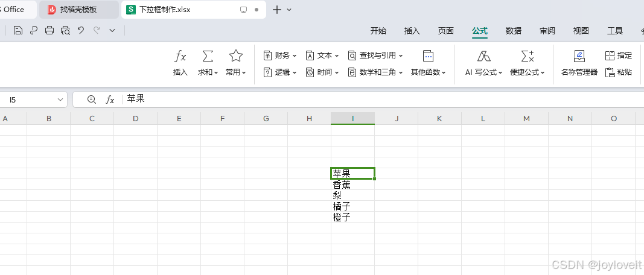644x275 pixels.
Task: Switch to the 页面 Page tab
Action: tap(445, 31)
